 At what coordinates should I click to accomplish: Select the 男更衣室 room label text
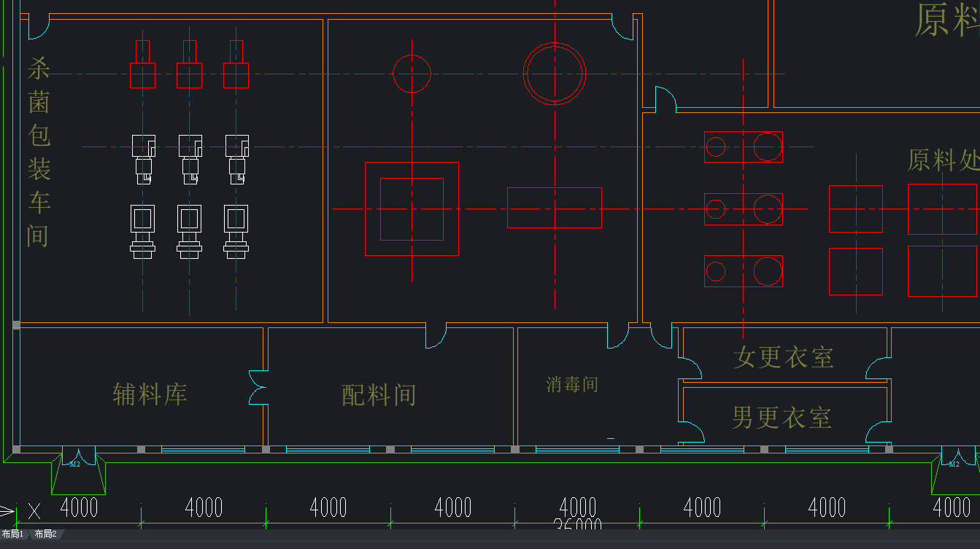point(782,418)
